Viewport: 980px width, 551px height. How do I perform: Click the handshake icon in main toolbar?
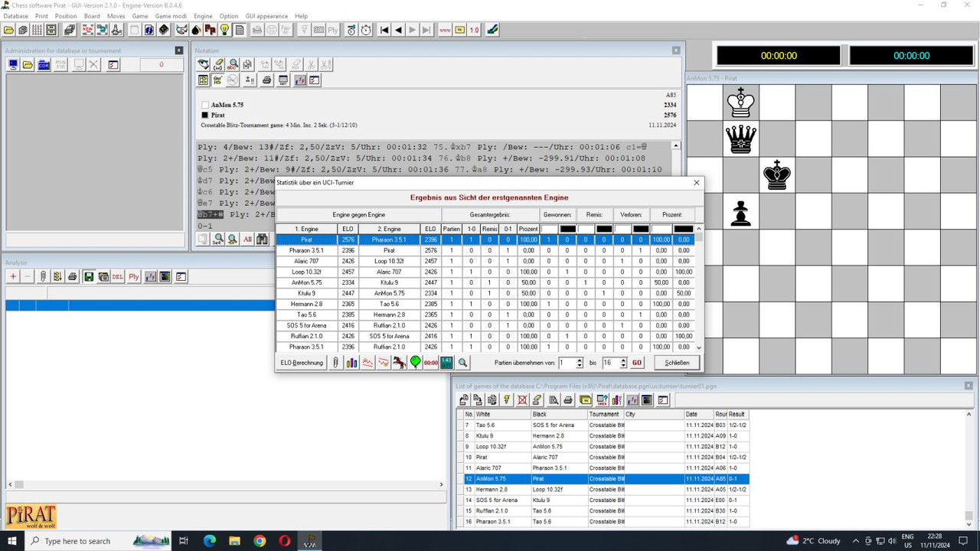[181, 30]
